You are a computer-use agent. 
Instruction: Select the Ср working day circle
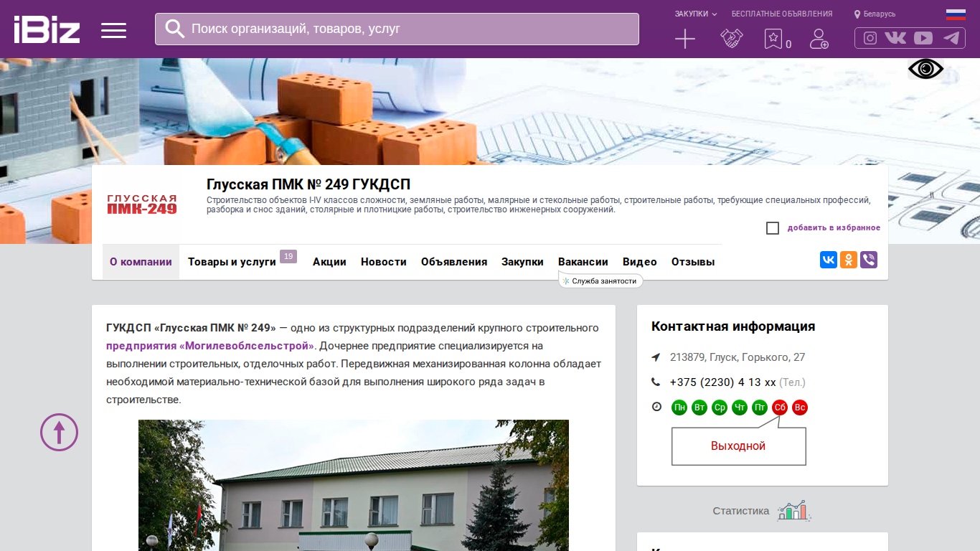(x=720, y=408)
